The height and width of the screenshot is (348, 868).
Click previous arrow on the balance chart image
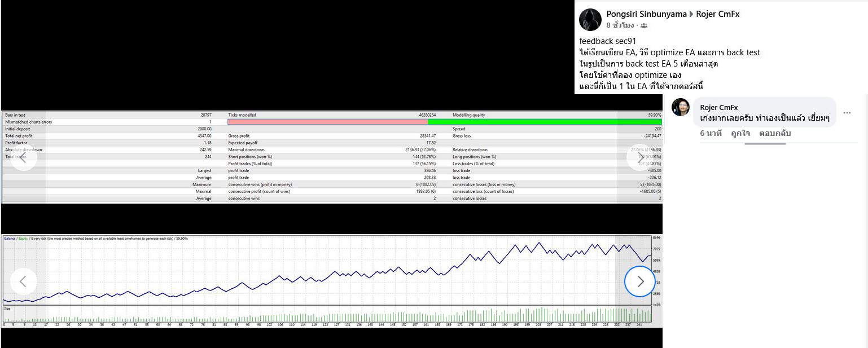pos(23,281)
